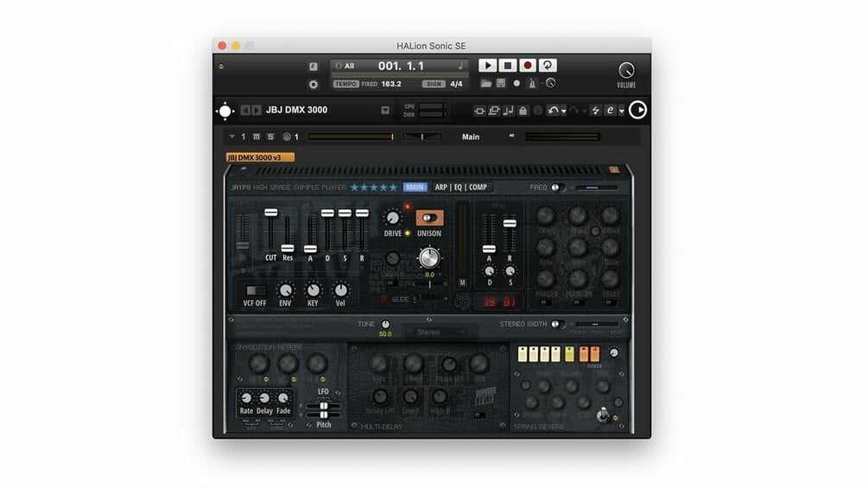Click the KEY knob
Viewport: 868px width, 488px height.
pyautogui.click(x=313, y=290)
